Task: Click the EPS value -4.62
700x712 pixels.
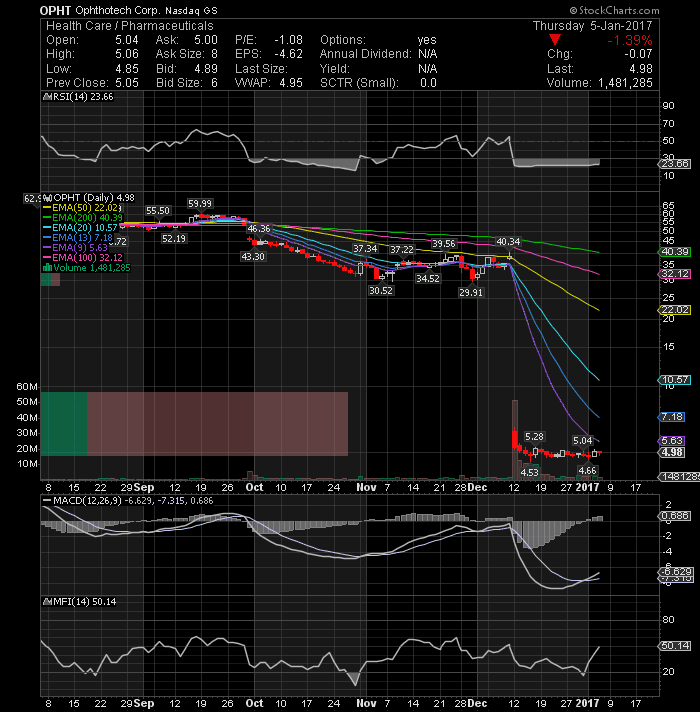Action: point(288,54)
